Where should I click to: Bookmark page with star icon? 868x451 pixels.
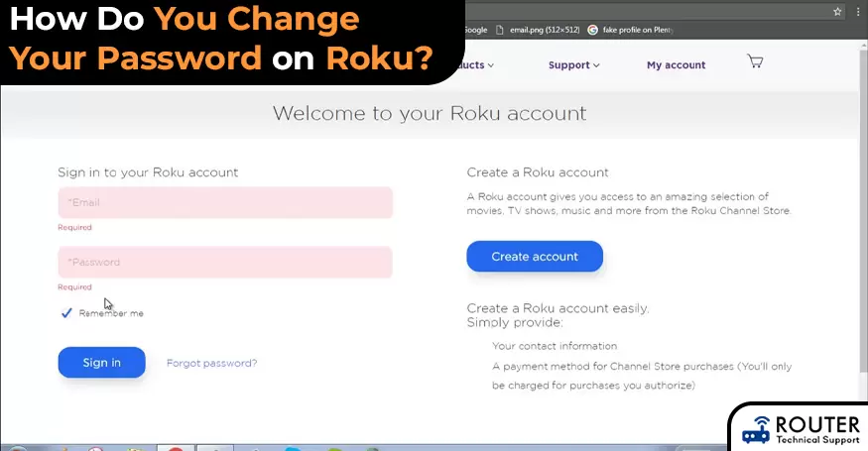(x=837, y=11)
